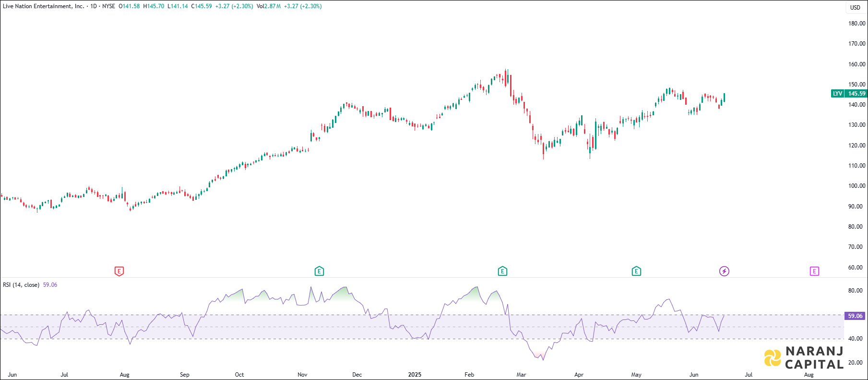Image resolution: width=868 pixels, height=380 pixels.
Task: Click 130.00 on the price scale
Action: coord(857,125)
